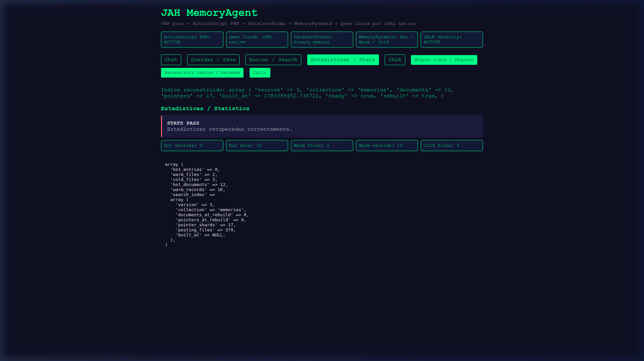Screen dimensions: 644x361
Task: Open the SALK section
Action: coord(395,60)
